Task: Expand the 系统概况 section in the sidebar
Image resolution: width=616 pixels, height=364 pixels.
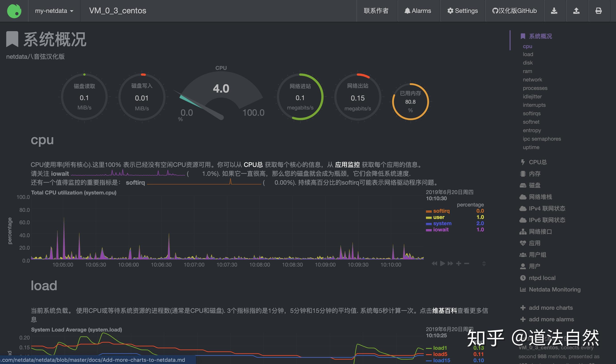Action: click(540, 36)
